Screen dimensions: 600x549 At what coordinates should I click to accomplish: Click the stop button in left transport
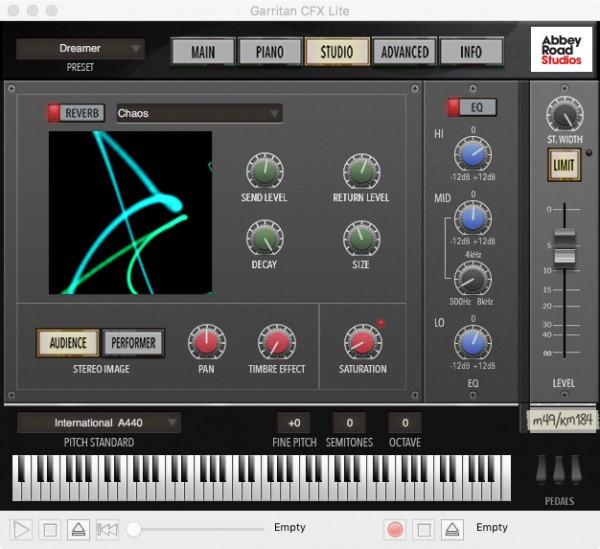point(50,530)
